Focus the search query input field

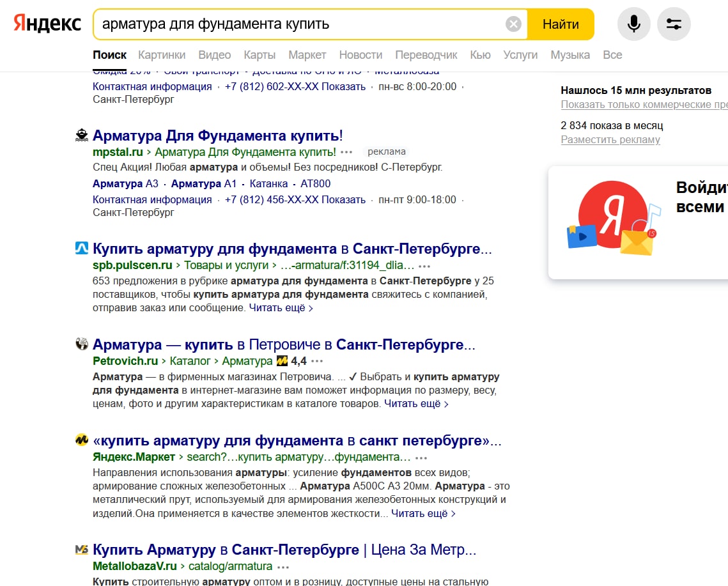coord(300,24)
